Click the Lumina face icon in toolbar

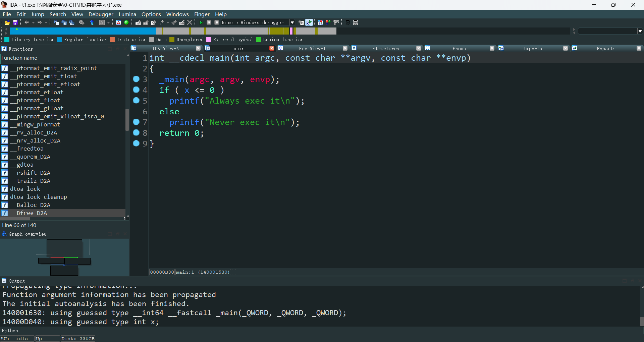tap(348, 22)
